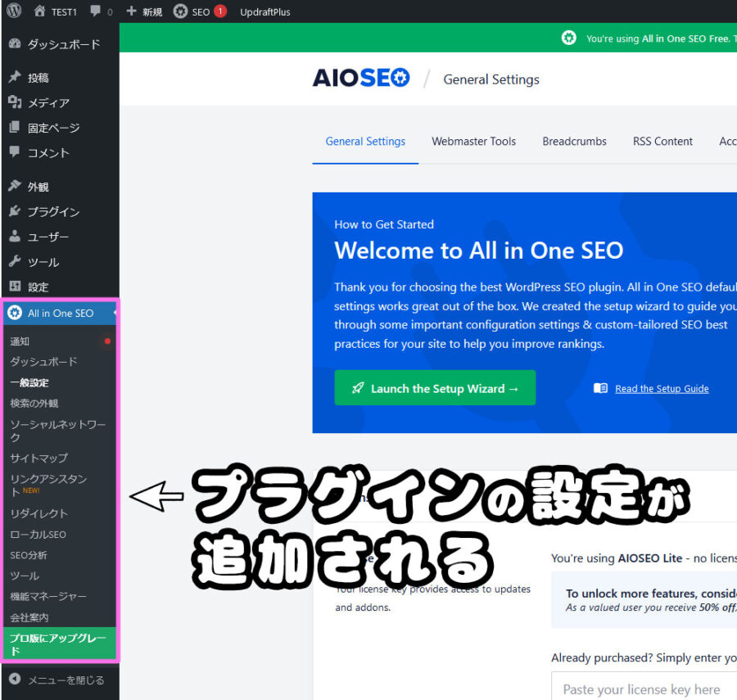The image size is (737, 700).
Task: Switch to the Breadcrumbs tab
Action: click(574, 142)
